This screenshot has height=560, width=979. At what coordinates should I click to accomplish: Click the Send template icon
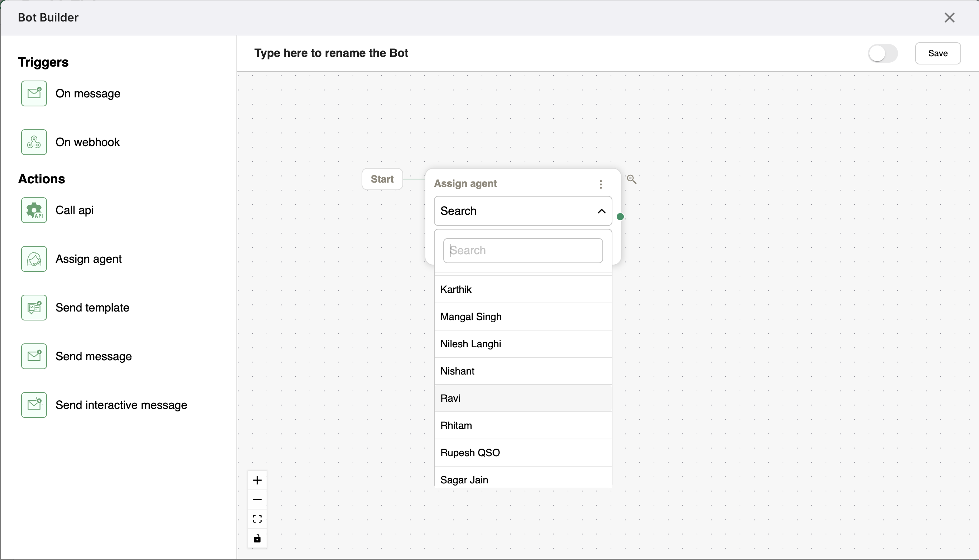(34, 307)
